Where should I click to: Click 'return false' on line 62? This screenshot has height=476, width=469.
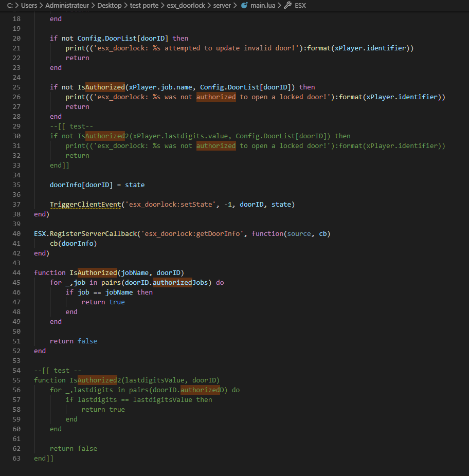click(x=74, y=449)
